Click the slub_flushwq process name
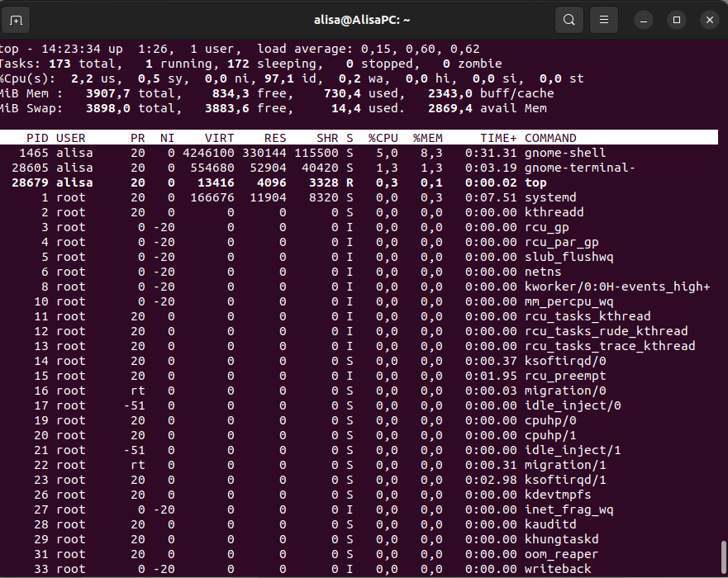This screenshot has height=578, width=728. pos(569,257)
